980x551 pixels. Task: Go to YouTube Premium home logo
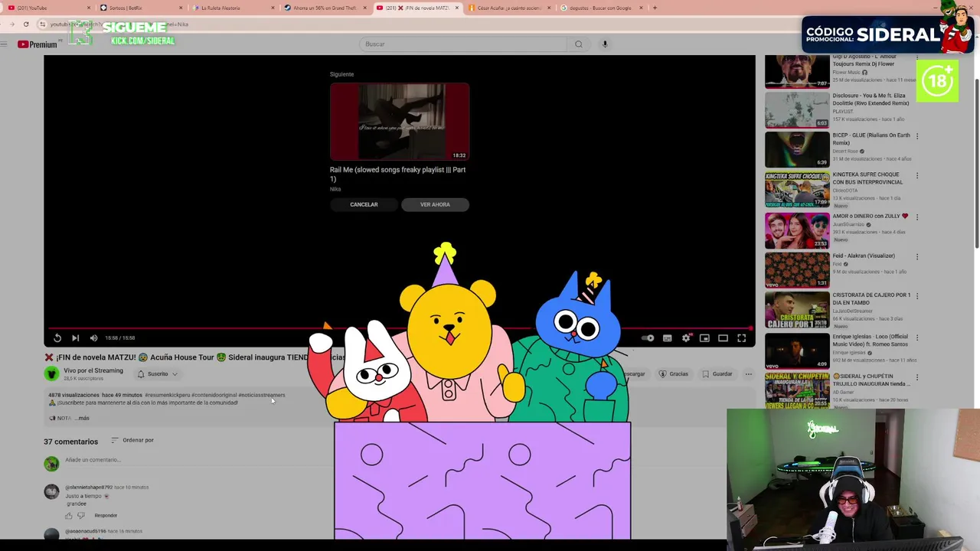click(x=38, y=44)
